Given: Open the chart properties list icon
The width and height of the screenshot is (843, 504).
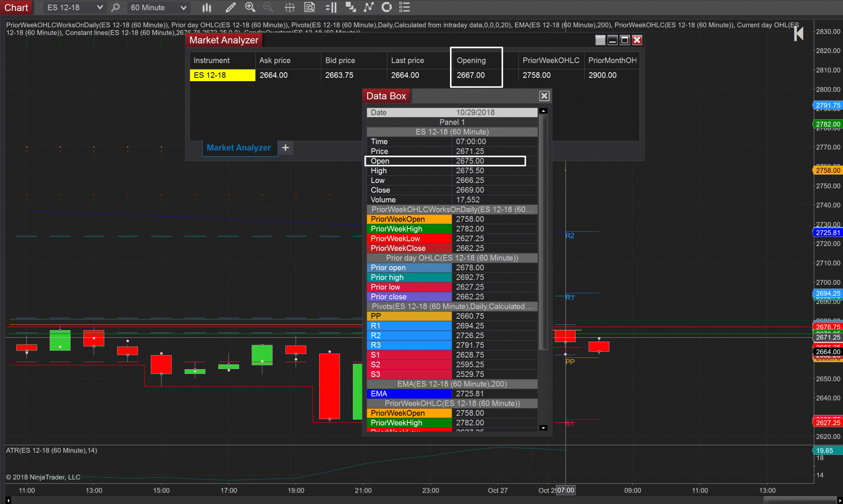Looking at the screenshot, I should 404,7.
